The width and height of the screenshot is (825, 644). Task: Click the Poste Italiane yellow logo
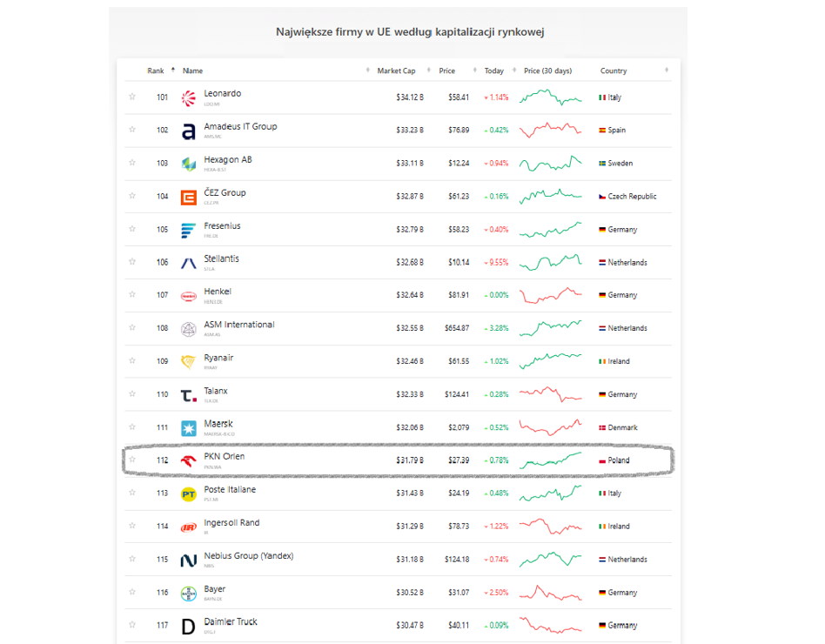188,494
